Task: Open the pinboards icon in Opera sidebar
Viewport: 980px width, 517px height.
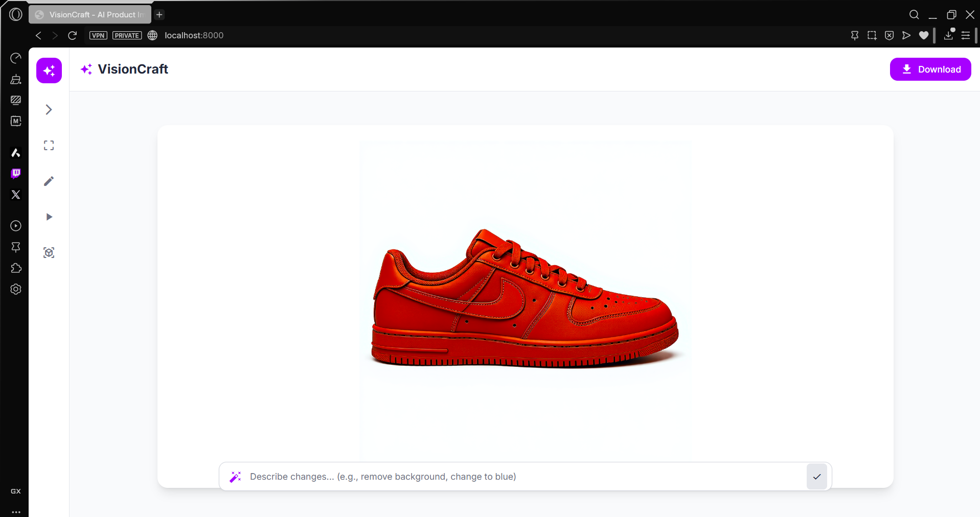Action: 16,247
